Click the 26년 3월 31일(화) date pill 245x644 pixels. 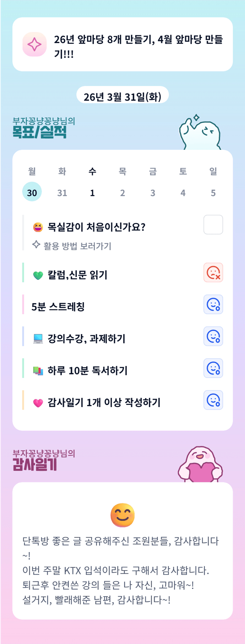click(x=122, y=96)
